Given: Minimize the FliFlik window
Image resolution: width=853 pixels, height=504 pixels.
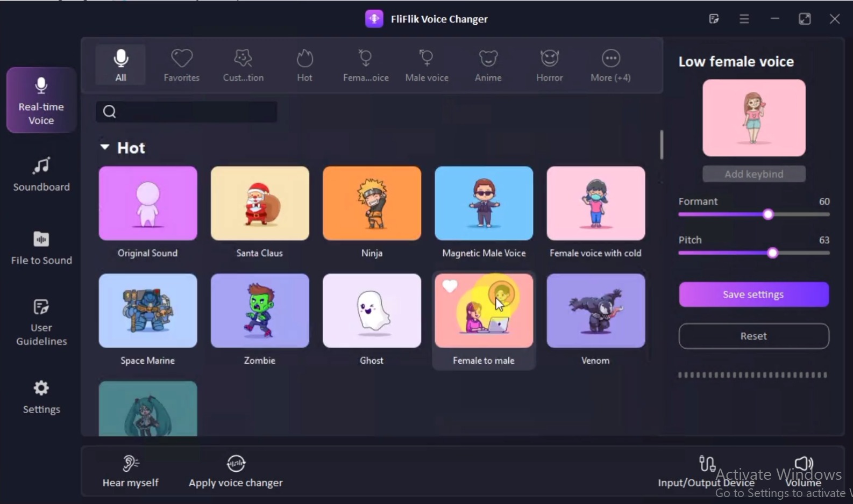Looking at the screenshot, I should (775, 19).
